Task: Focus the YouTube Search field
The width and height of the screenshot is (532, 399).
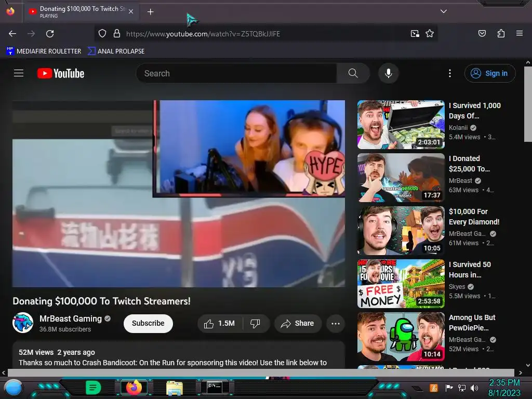Action: click(x=236, y=73)
